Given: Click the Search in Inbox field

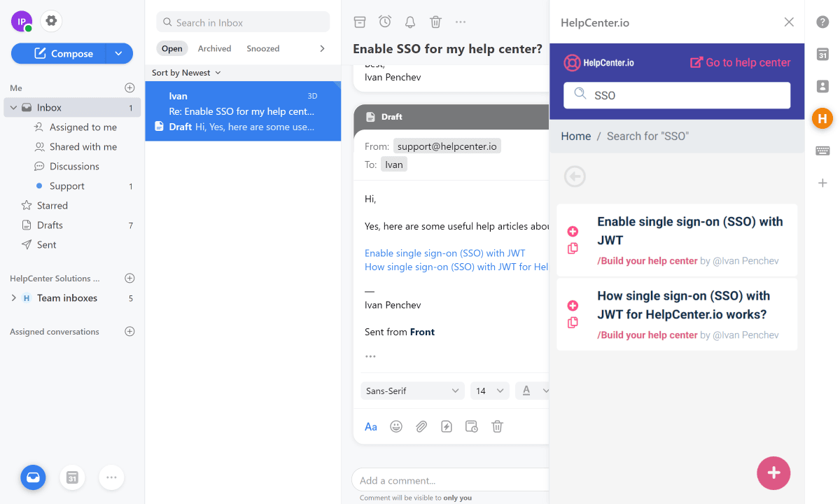Looking at the screenshot, I should click(243, 22).
